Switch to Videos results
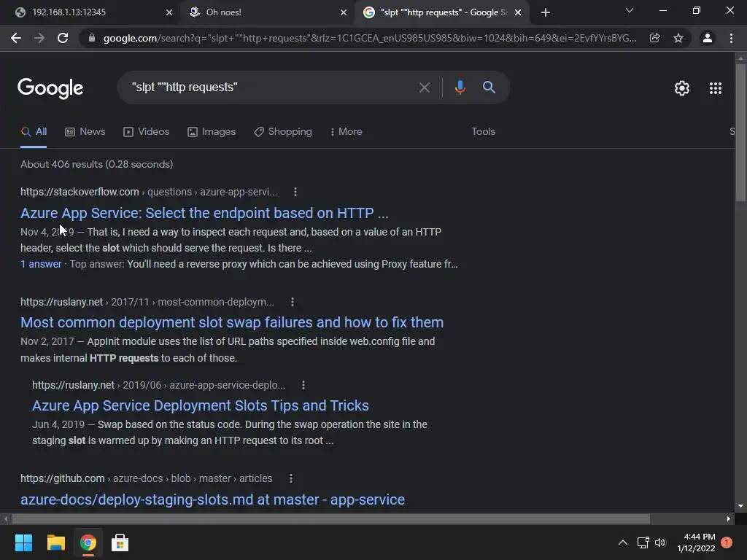Viewport: 747px width, 560px height. pos(146,132)
